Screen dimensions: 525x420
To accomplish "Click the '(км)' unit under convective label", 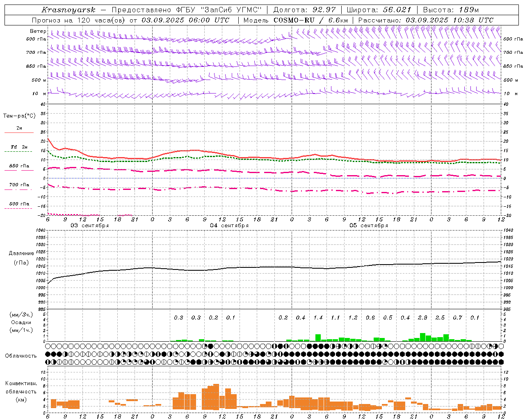I will click(x=21, y=399).
